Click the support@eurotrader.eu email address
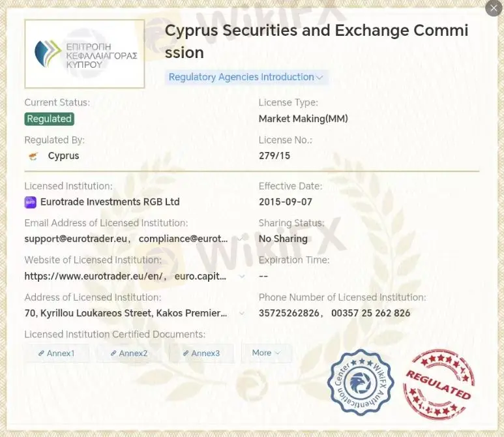Image resolution: width=504 pixels, height=437 pixels. pyautogui.click(x=76, y=239)
